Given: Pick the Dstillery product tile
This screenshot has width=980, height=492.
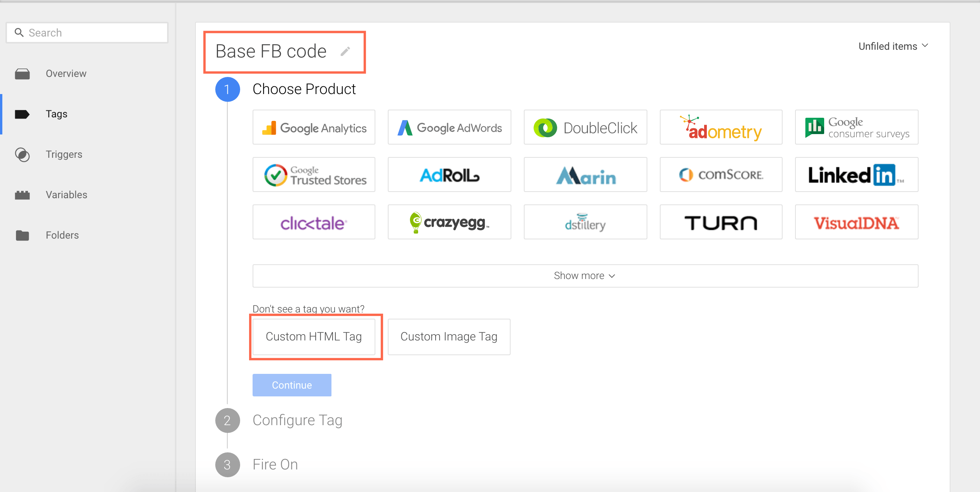Looking at the screenshot, I should tap(586, 222).
